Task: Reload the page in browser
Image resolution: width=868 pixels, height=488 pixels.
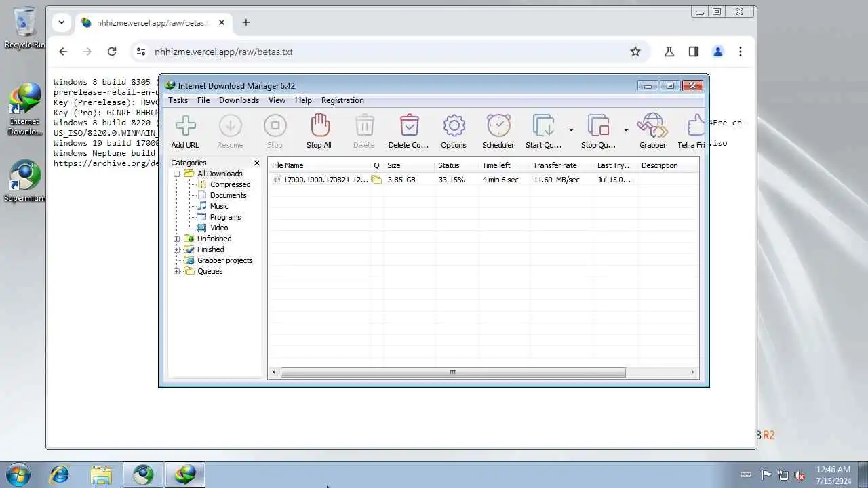Action: [x=112, y=52]
